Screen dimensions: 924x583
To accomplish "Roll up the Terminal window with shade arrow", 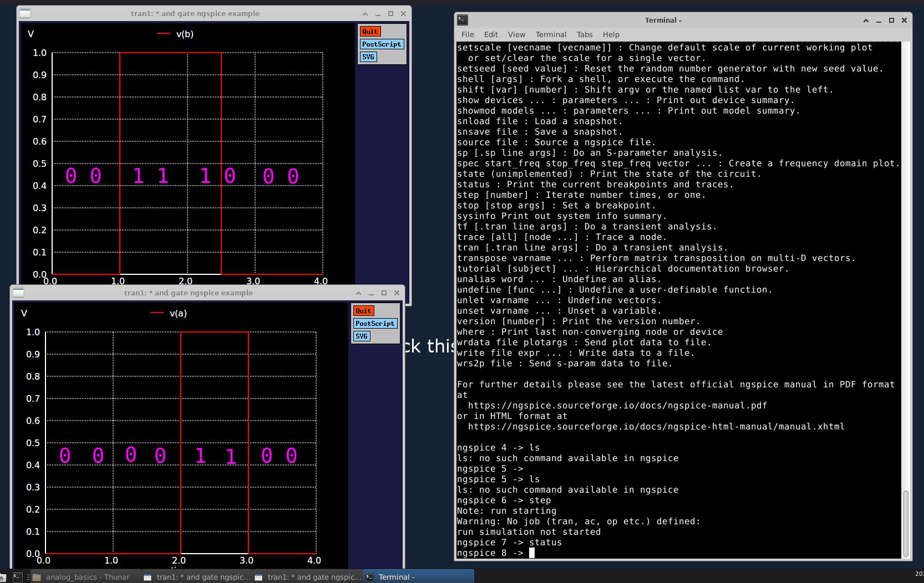I will (x=866, y=20).
